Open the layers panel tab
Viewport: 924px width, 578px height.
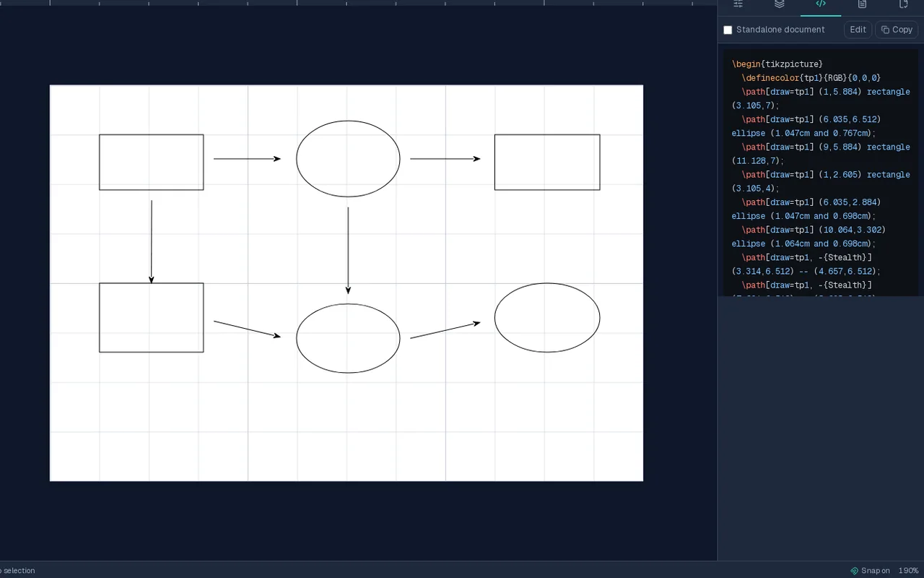point(780,4)
